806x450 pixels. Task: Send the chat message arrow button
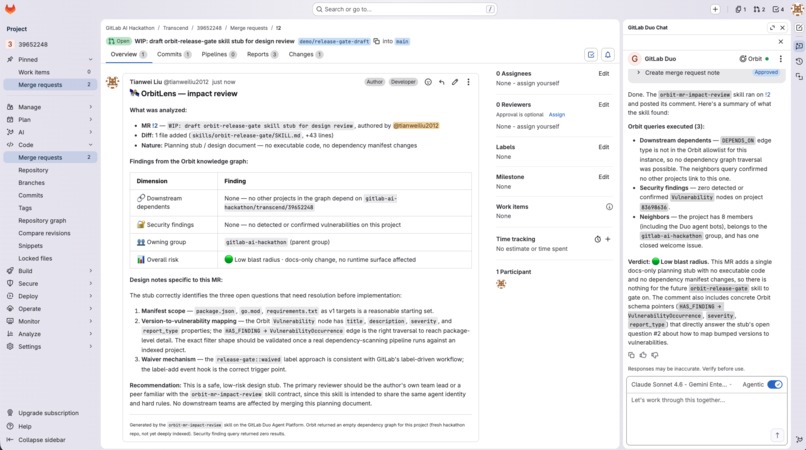(x=777, y=435)
